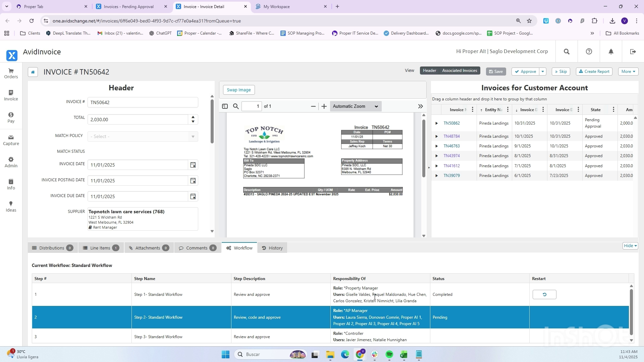The width and height of the screenshot is (644, 362).
Task: Open notifications bell icon
Action: coord(611,52)
